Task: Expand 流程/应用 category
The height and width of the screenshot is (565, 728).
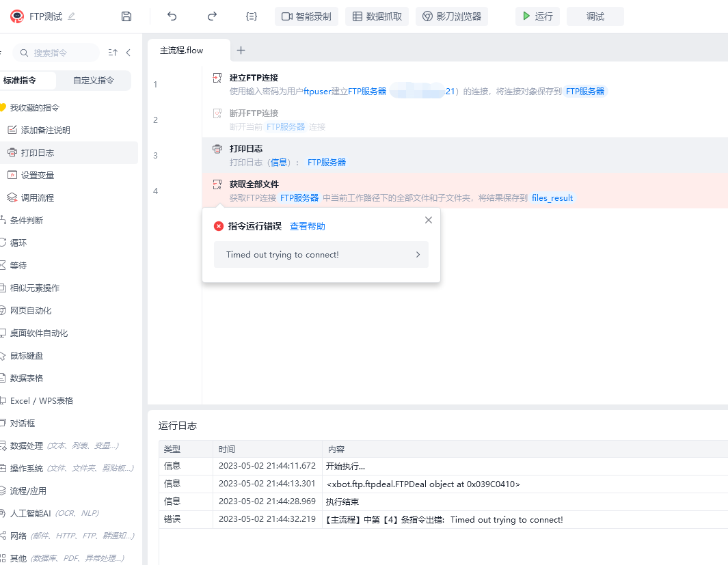Action: tap(28, 491)
